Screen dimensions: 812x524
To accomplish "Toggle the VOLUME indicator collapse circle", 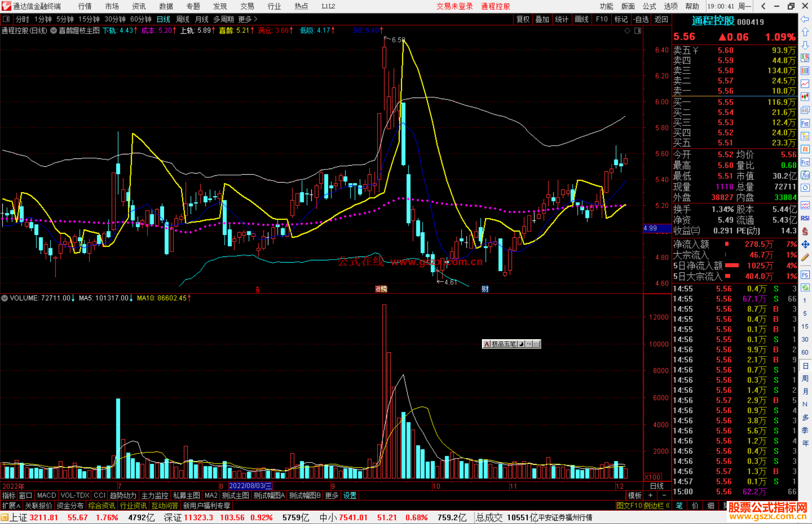I will [x=5, y=298].
